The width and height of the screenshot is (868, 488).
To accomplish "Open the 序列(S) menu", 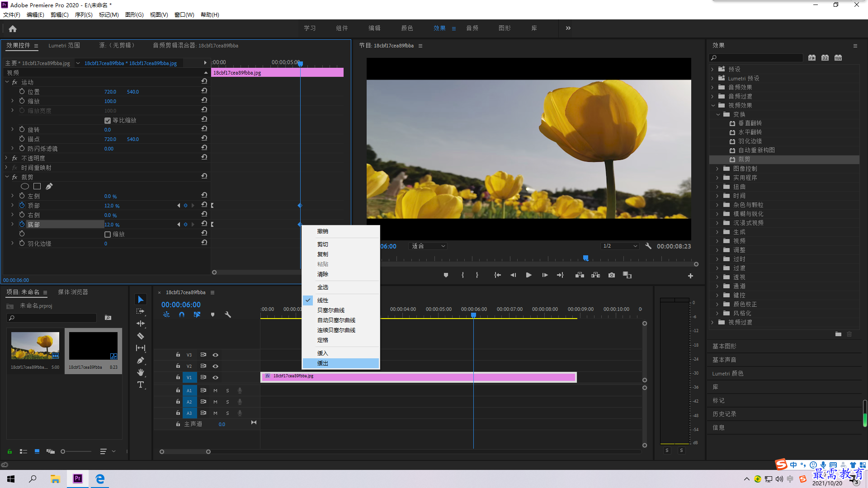I will 84,15.
